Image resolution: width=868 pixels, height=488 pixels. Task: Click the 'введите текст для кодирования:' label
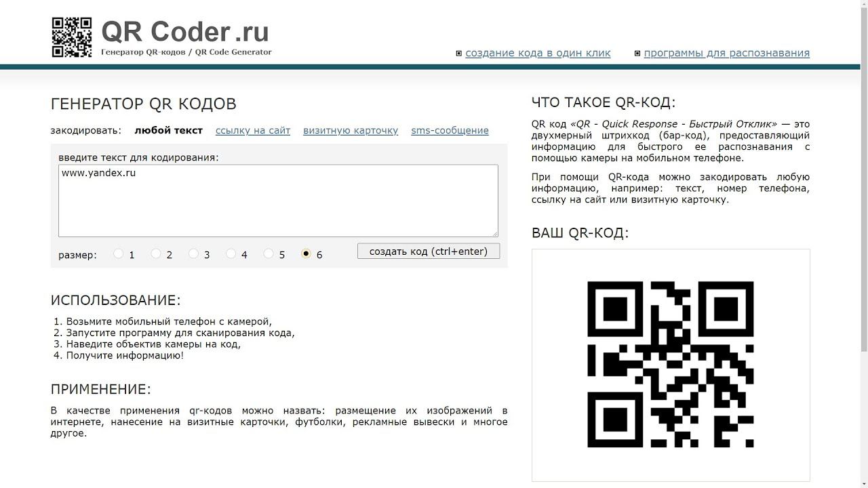pyautogui.click(x=138, y=157)
